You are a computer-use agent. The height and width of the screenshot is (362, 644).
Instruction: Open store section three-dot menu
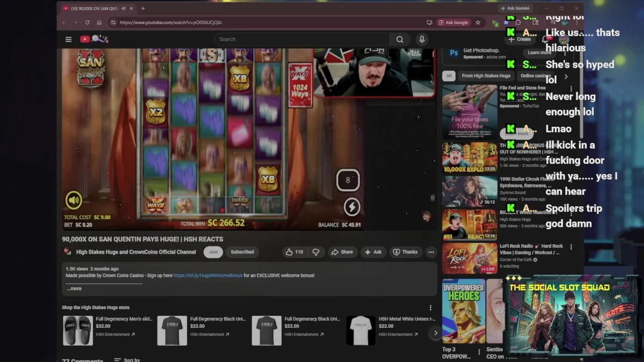[x=430, y=308]
